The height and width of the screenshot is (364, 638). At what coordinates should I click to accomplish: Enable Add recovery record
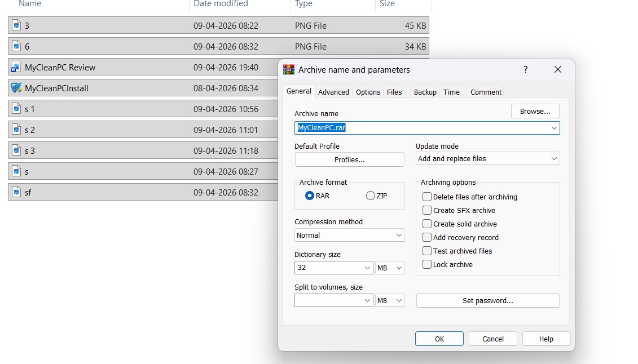(x=427, y=237)
